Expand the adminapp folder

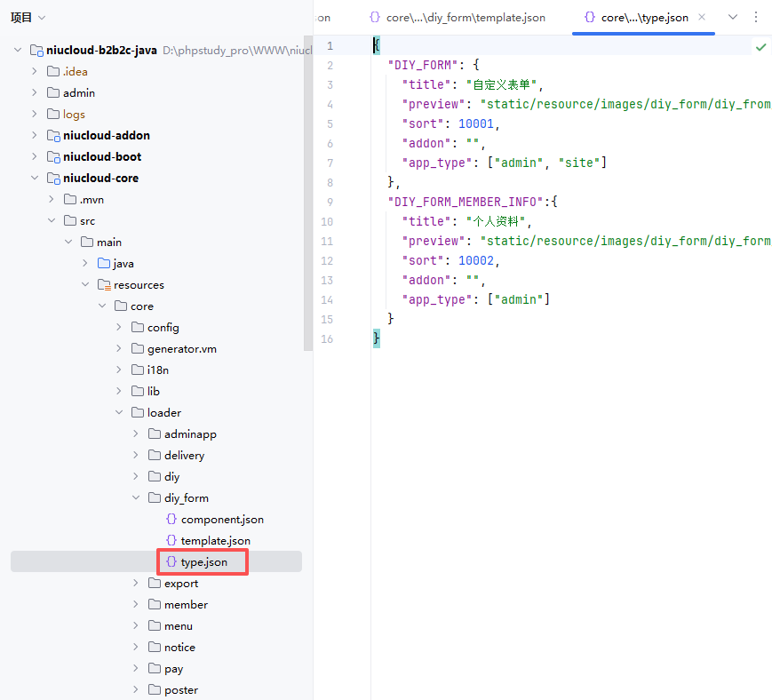click(x=136, y=434)
